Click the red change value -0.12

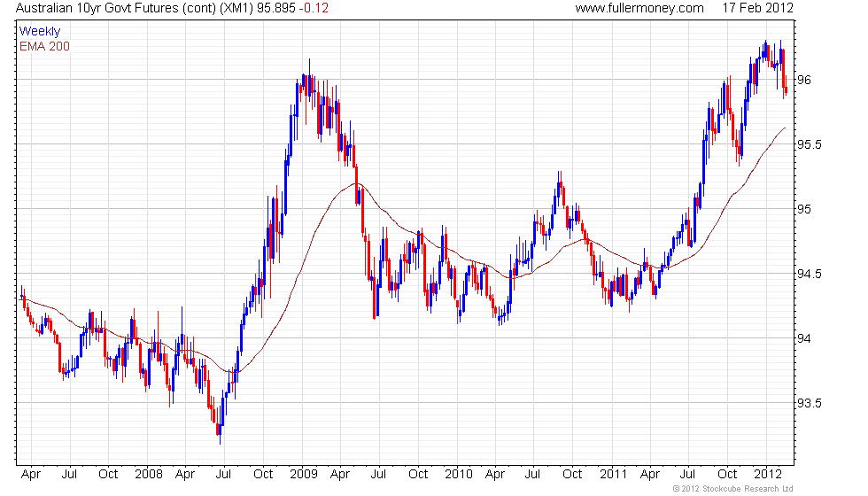[x=314, y=8]
